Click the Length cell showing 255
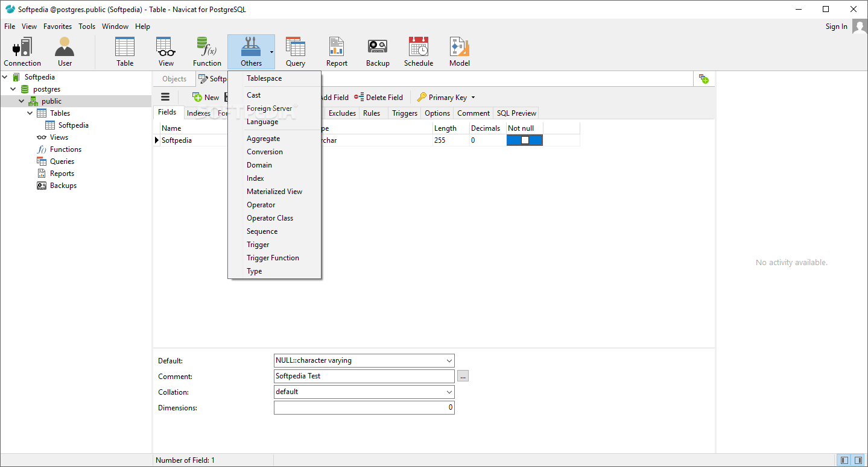868x467 pixels. coord(451,140)
